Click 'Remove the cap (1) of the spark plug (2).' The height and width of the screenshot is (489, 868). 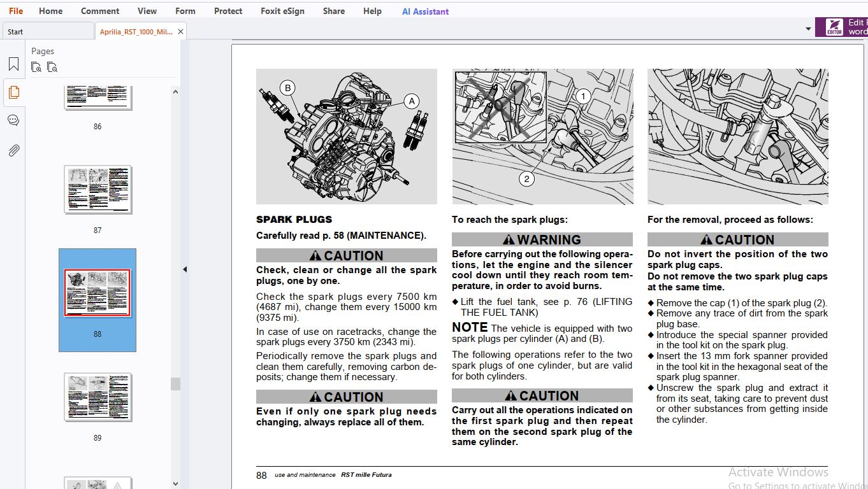click(738, 303)
